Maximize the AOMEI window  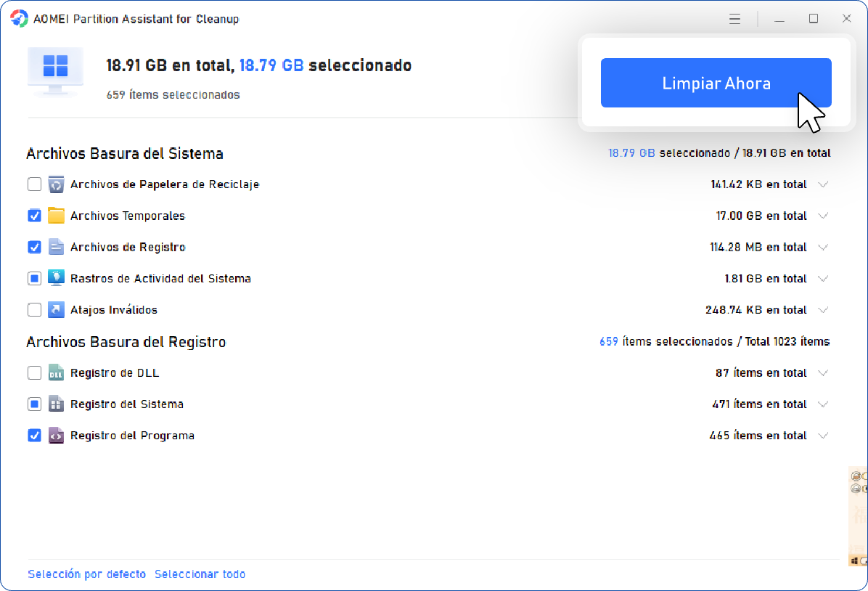813,19
